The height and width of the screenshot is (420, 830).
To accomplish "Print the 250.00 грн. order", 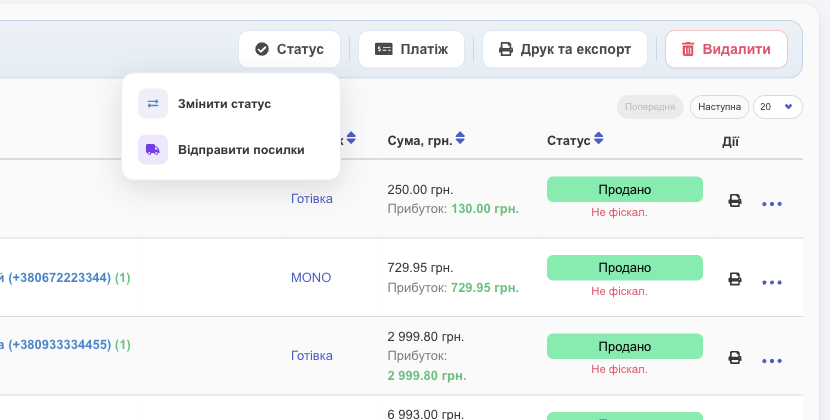I will [x=735, y=200].
